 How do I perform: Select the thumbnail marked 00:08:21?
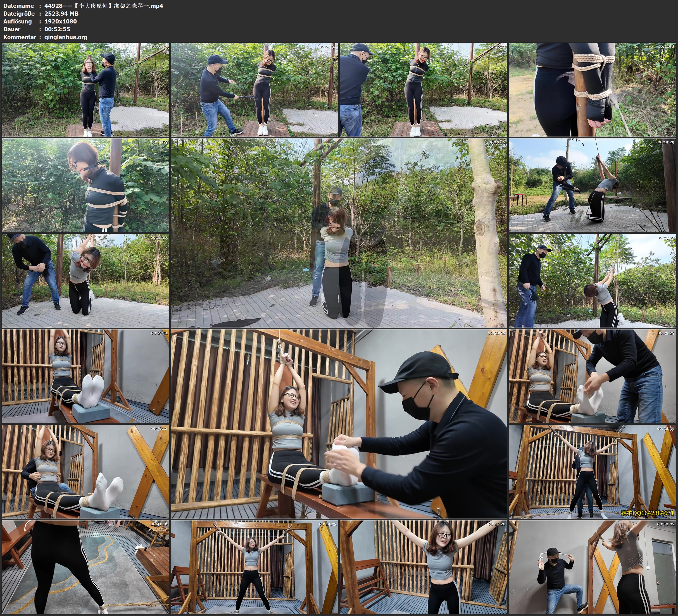[x=424, y=89]
